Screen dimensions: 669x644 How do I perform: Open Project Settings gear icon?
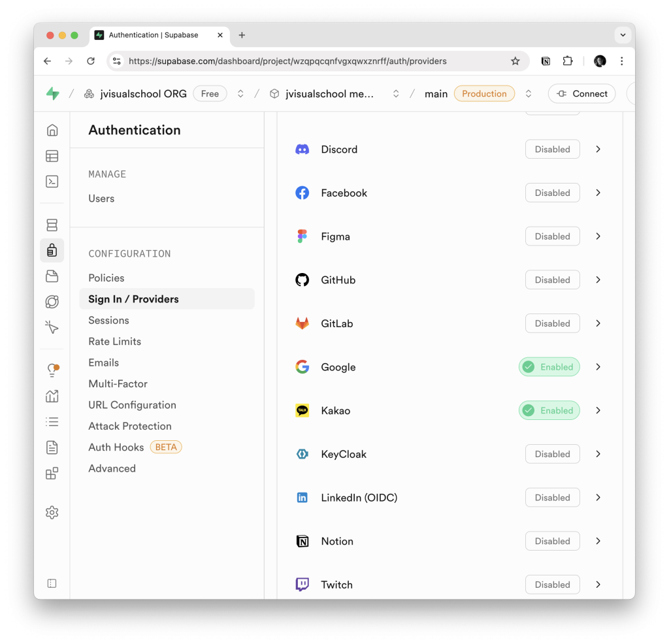[x=52, y=512]
